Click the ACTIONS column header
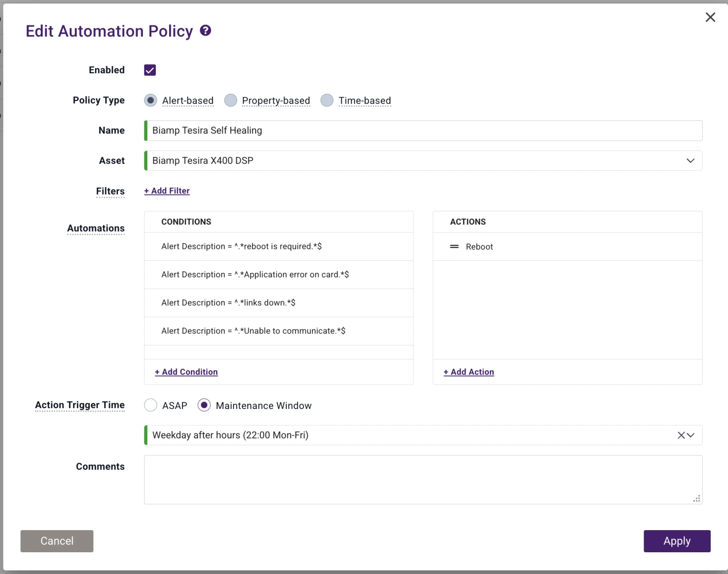728x574 pixels. (468, 222)
